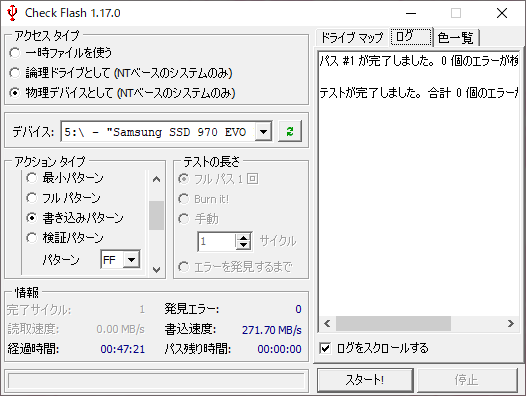Open the デバイス dropdown list
Image resolution: width=526 pixels, height=396 pixels.
pyautogui.click(x=263, y=132)
